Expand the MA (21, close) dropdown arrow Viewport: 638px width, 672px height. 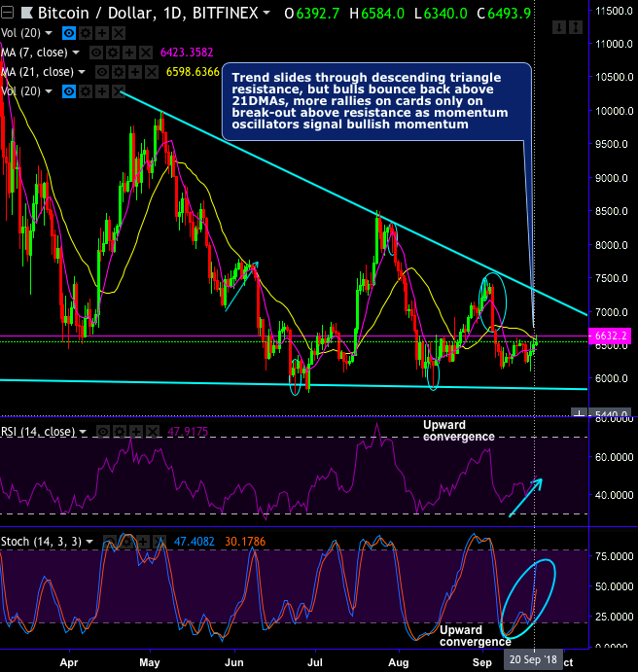pyautogui.click(x=82, y=72)
